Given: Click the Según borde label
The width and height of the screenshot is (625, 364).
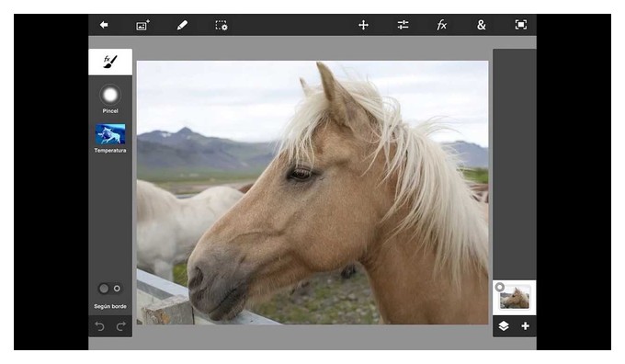Looking at the screenshot, I should 110,306.
